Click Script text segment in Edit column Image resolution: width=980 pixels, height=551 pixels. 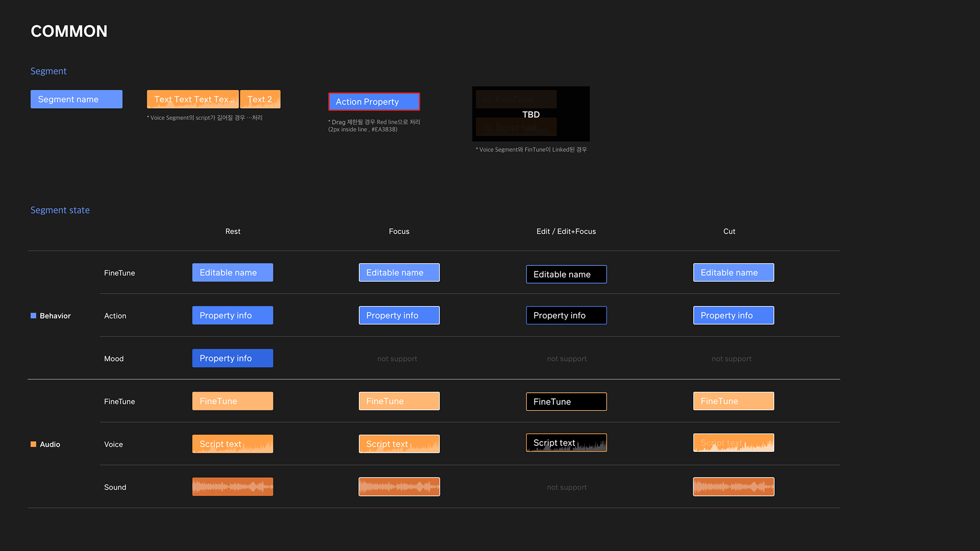click(x=566, y=443)
